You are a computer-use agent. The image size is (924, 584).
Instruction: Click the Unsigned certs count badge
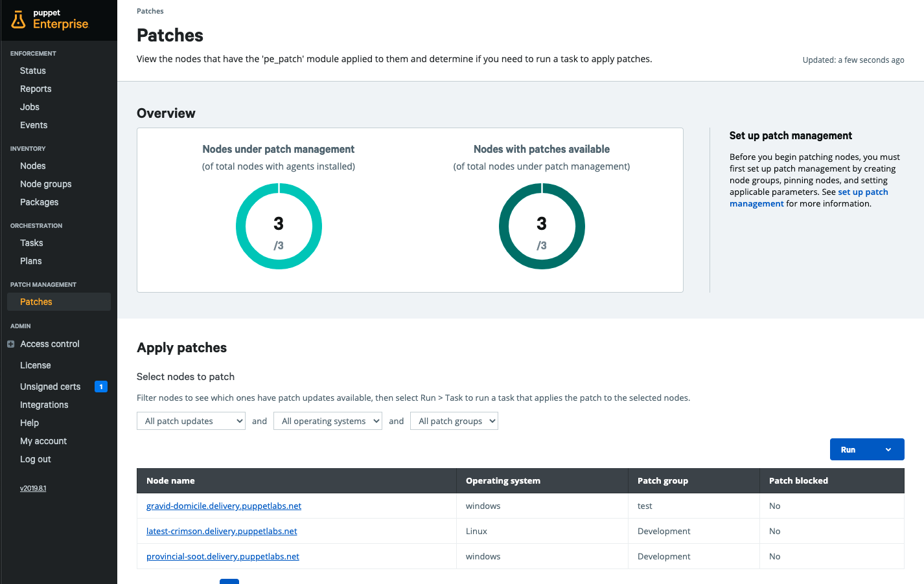(101, 387)
